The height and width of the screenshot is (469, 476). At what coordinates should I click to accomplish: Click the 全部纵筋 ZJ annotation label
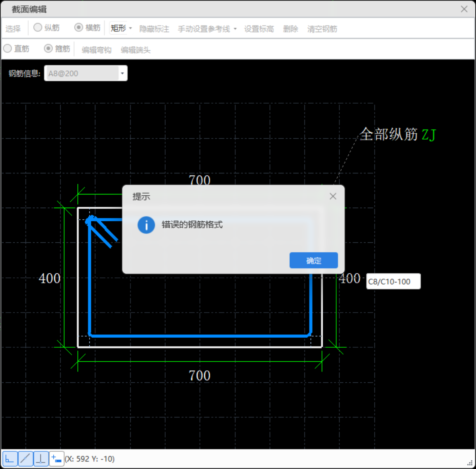[x=397, y=135]
